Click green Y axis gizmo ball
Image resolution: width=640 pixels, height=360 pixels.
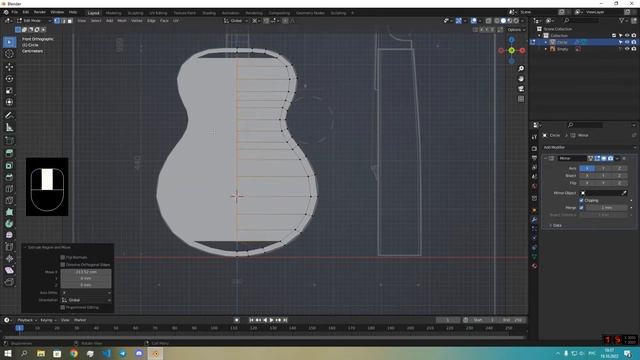[x=511, y=50]
